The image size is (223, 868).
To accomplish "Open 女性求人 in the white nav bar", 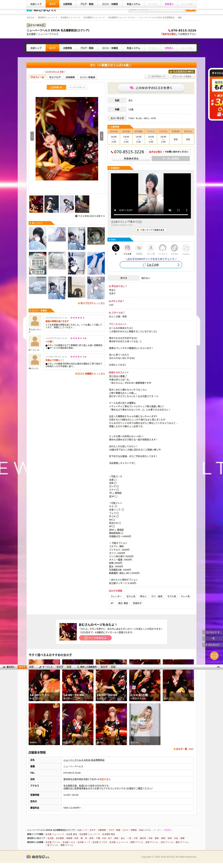I will 169,48.
